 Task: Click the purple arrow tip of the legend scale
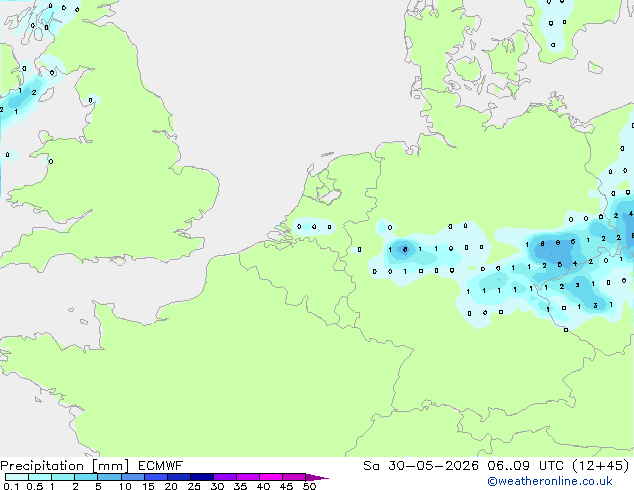(x=317, y=477)
